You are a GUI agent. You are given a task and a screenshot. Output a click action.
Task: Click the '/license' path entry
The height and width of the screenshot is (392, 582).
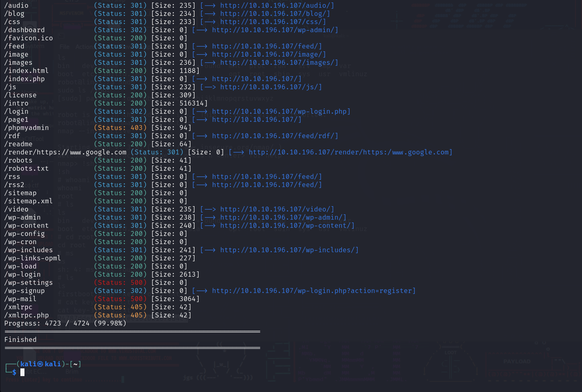click(20, 95)
